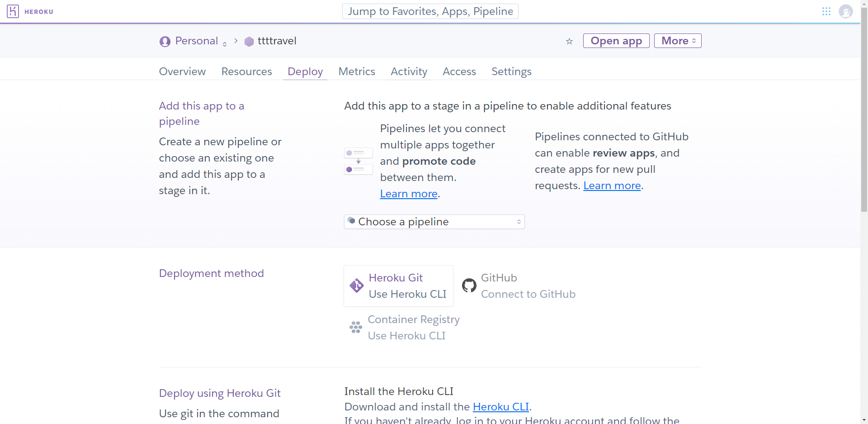The image size is (868, 424).
Task: Click the ttttravel app hexagon icon
Action: coord(249,42)
